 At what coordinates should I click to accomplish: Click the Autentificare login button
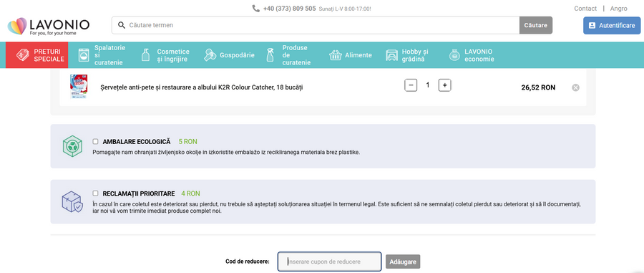612,26
